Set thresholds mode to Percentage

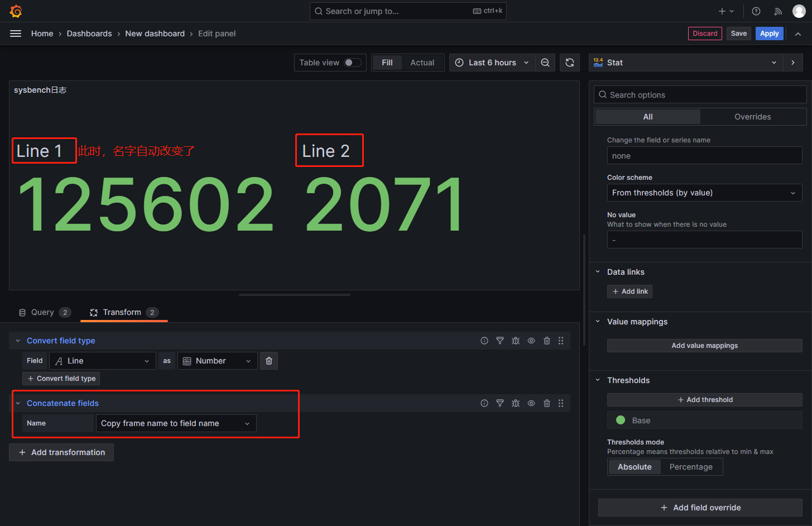pyautogui.click(x=691, y=467)
